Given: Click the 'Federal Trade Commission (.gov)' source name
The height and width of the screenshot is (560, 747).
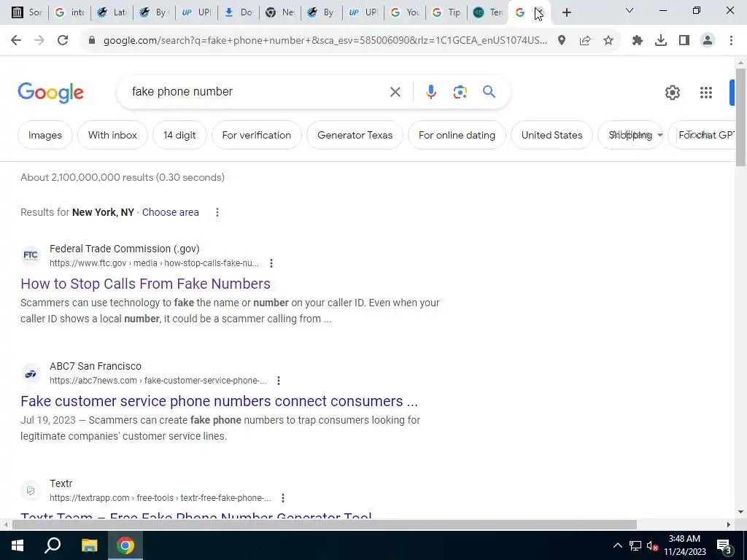Looking at the screenshot, I should coord(124,249).
